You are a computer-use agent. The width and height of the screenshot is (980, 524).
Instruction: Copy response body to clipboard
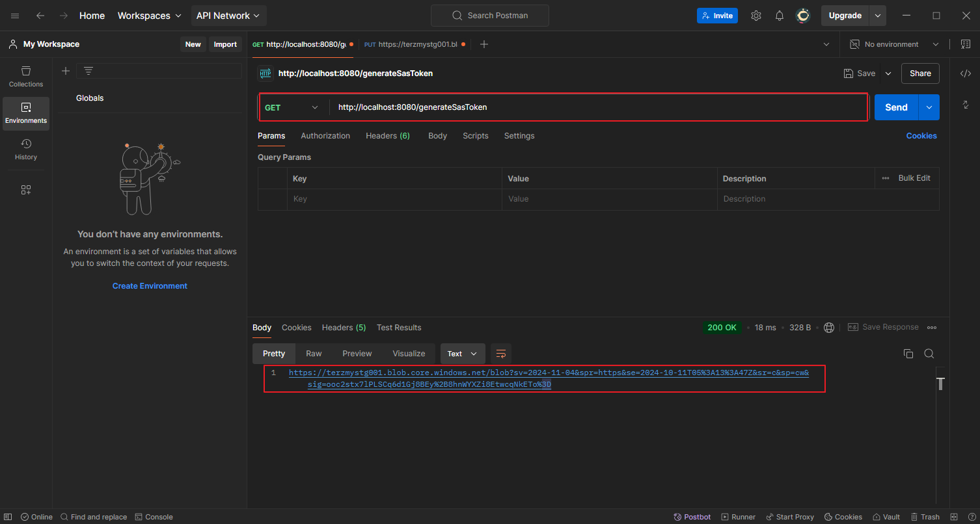(908, 354)
